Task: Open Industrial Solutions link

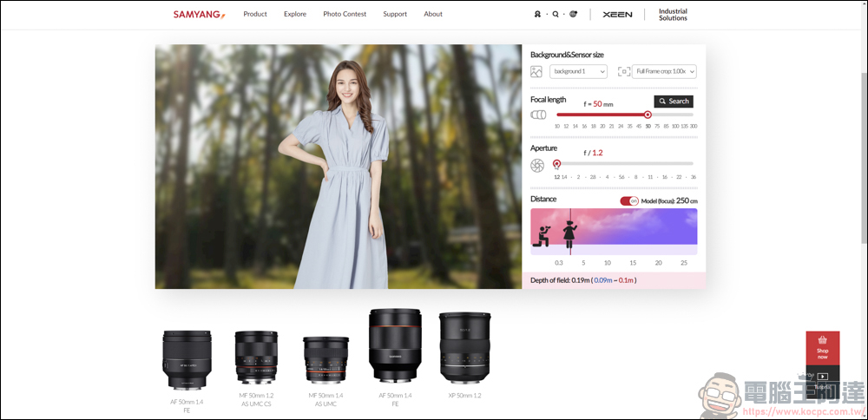Action: point(673,15)
